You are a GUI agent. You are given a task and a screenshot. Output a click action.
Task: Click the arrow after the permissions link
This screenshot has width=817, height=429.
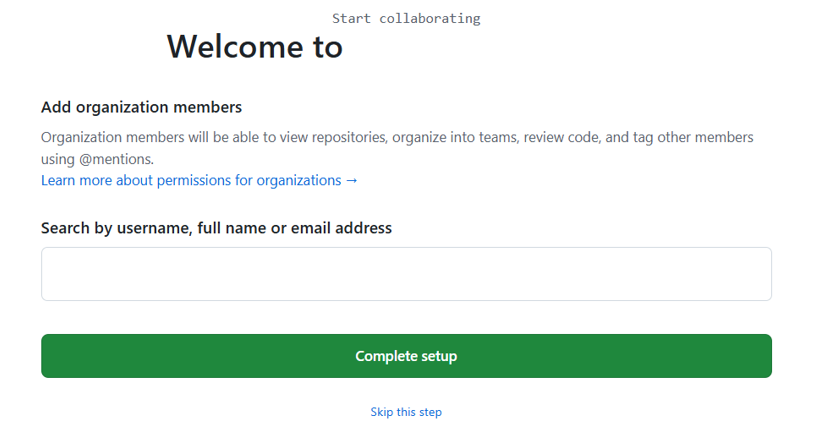(x=351, y=181)
